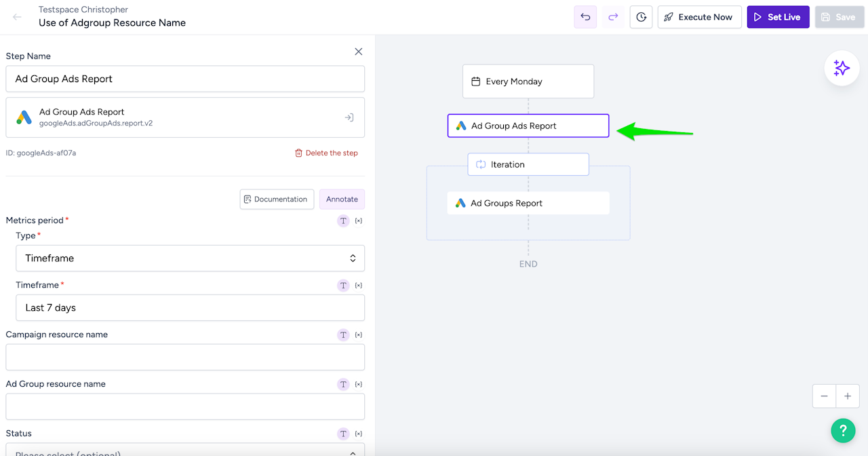Toggle text mode for Campaign resource name
This screenshot has width=868, height=456.
[x=343, y=335]
